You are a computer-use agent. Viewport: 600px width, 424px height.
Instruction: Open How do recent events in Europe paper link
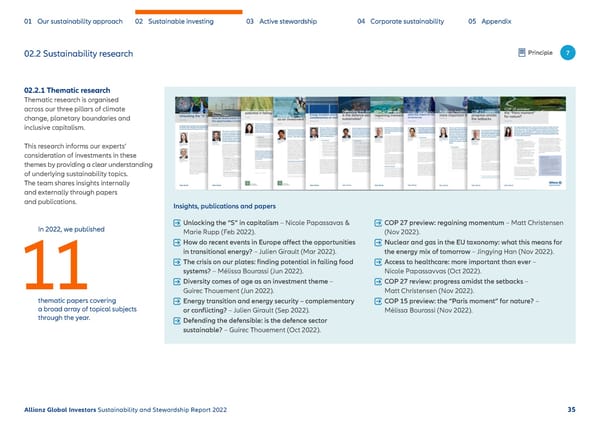269,247
